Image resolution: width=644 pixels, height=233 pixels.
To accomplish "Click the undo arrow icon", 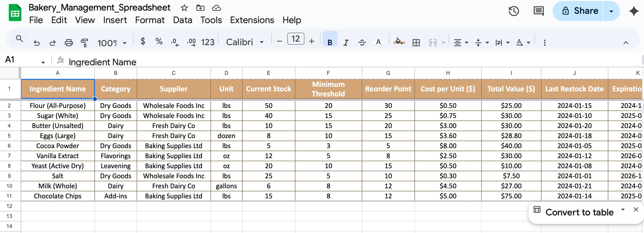I will point(37,43).
